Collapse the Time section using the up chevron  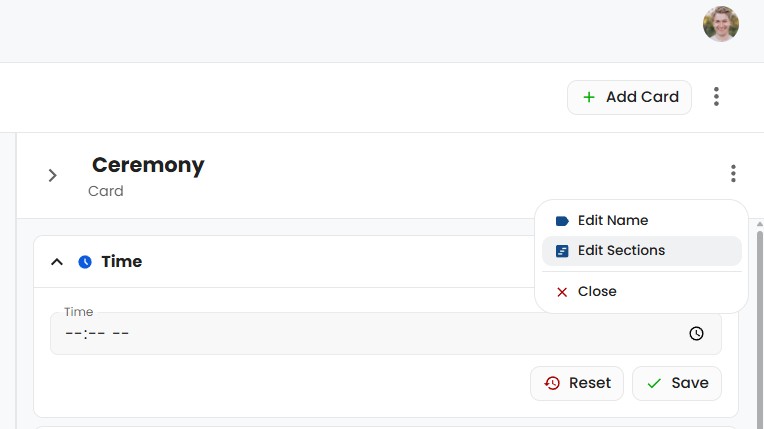57,262
